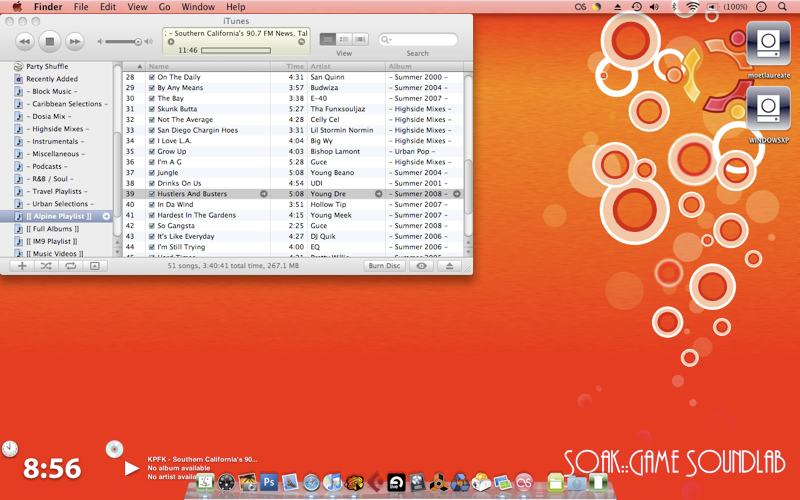Open the visualizer eye icon button
Screen dimensions: 800x500
click(x=421, y=266)
